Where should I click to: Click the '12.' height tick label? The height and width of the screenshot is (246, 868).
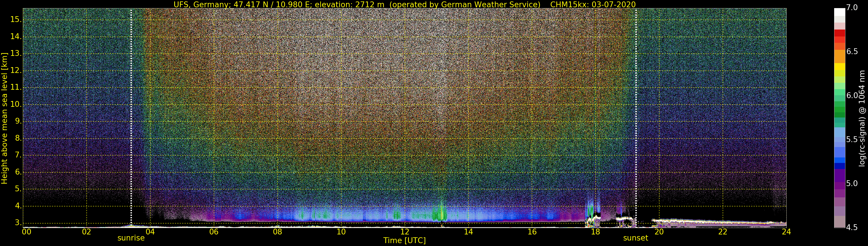point(16,70)
